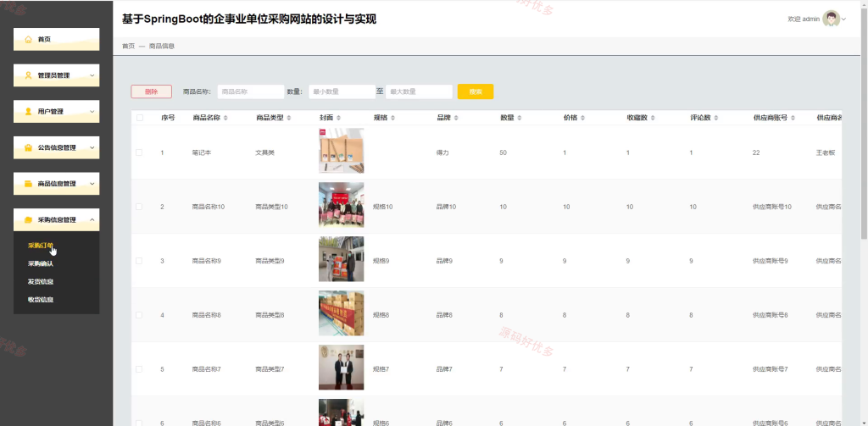Click the 王老板 supplier cell

pyautogui.click(x=826, y=152)
